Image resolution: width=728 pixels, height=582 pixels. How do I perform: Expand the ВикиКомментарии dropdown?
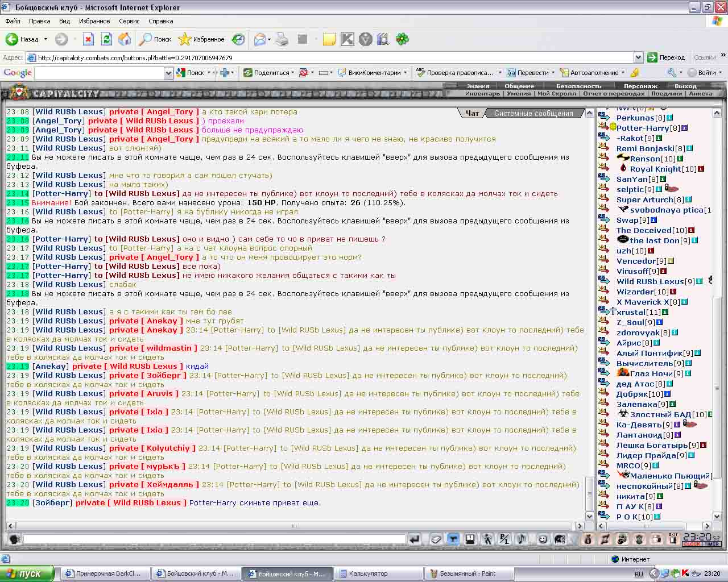tap(406, 73)
